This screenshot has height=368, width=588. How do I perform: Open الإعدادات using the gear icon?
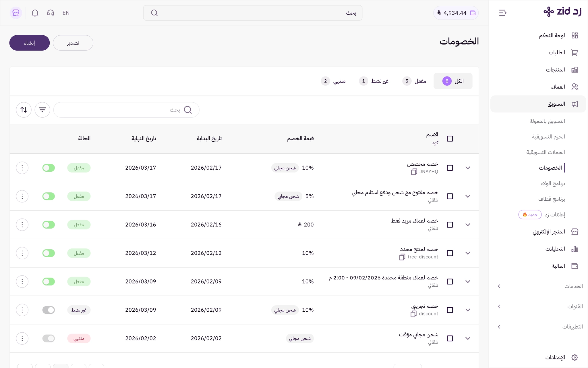point(575,357)
